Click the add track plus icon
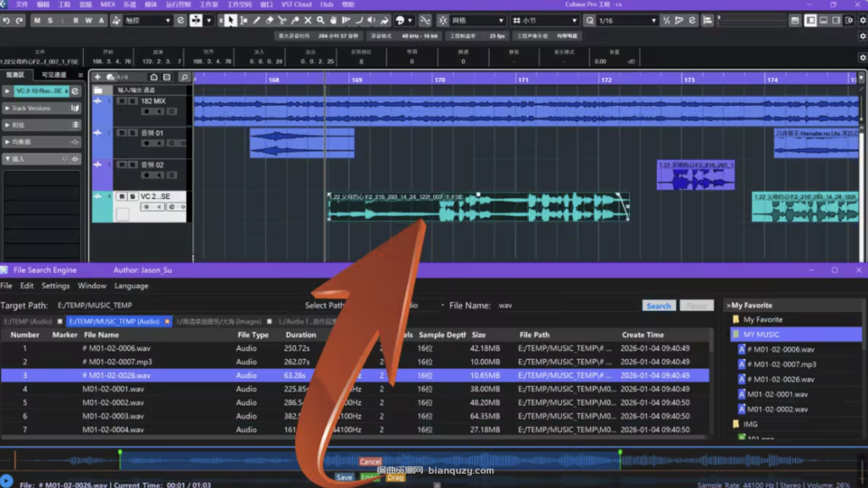 (97, 77)
